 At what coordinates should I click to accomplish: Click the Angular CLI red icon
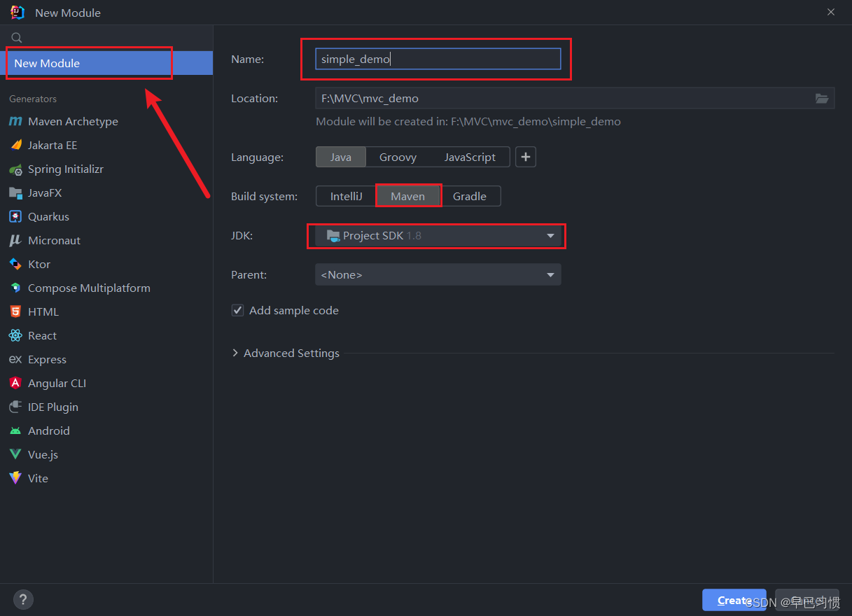15,383
